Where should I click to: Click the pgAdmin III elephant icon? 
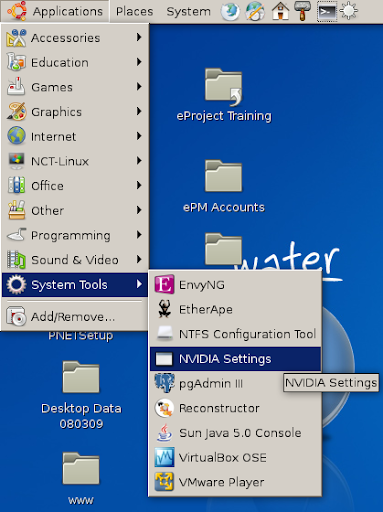pos(164,383)
